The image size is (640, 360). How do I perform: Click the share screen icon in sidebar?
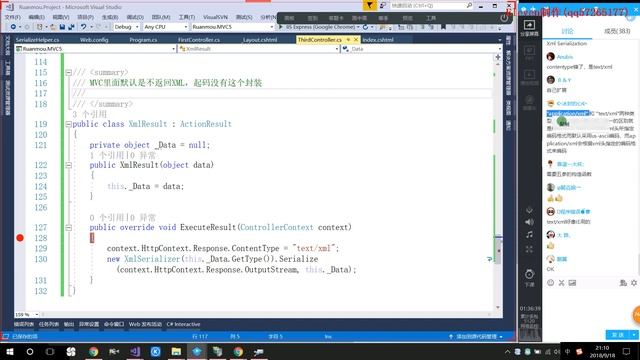click(529, 25)
